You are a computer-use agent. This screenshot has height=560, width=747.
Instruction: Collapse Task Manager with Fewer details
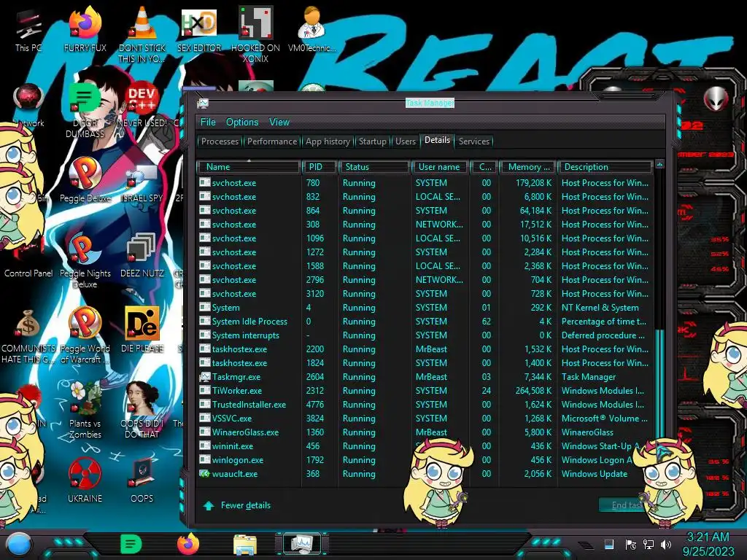pos(237,505)
